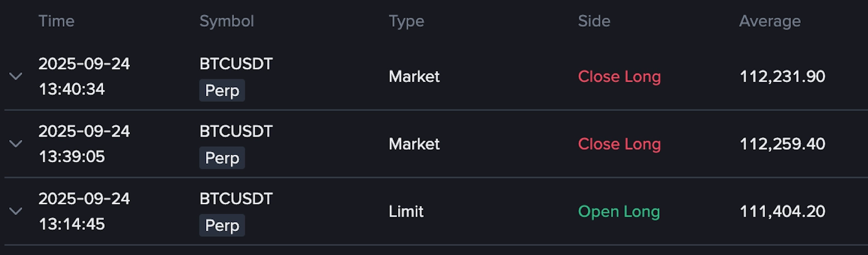
Task: Select the green Open Long label
Action: pos(619,212)
